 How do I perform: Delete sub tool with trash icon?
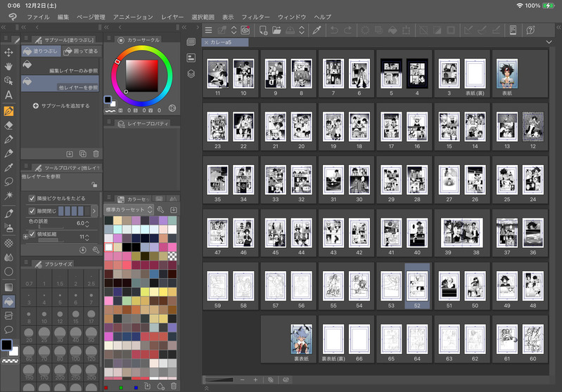pos(96,154)
